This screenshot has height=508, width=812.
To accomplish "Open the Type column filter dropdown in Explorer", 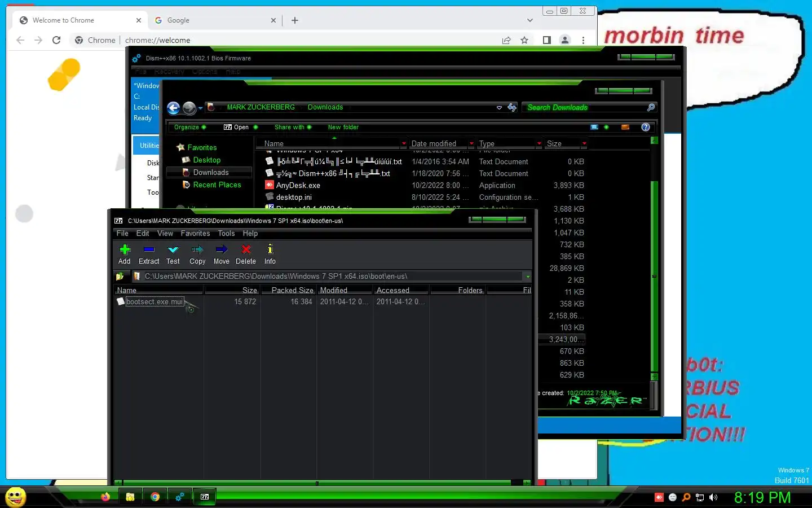I will pyautogui.click(x=539, y=143).
